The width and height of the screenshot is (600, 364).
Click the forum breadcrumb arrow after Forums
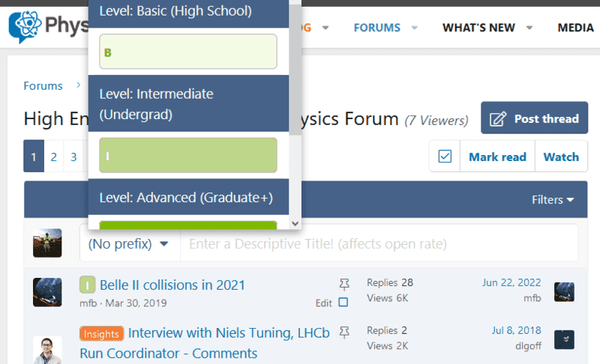(x=77, y=85)
